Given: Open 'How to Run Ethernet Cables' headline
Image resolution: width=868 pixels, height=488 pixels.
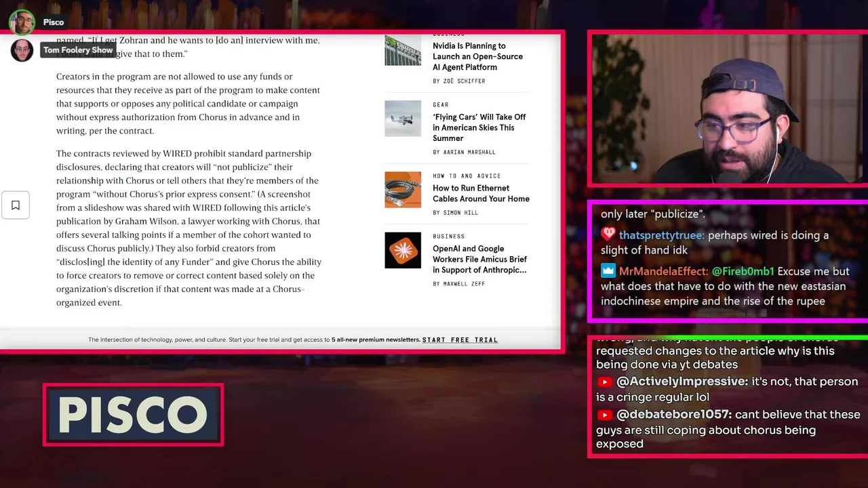Looking at the screenshot, I should pyautogui.click(x=481, y=193).
